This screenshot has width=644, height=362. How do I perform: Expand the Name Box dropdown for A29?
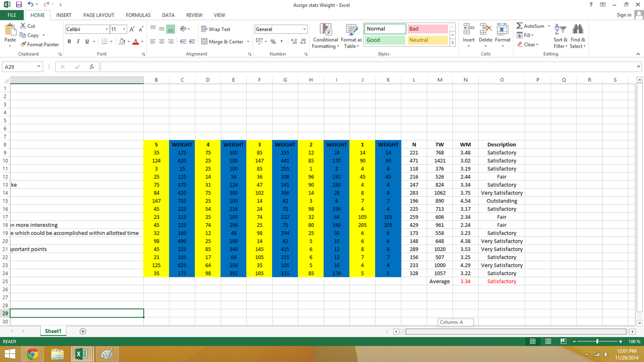point(40,67)
